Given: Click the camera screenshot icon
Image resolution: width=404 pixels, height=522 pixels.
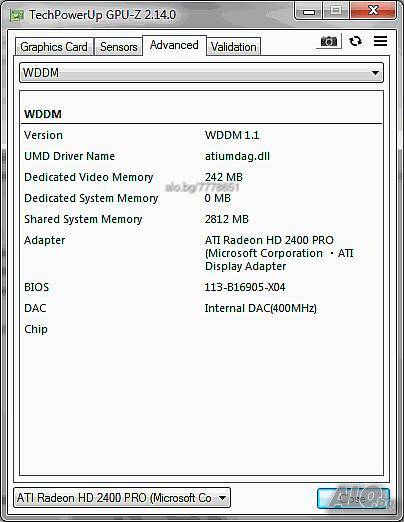Looking at the screenshot, I should [x=329, y=41].
